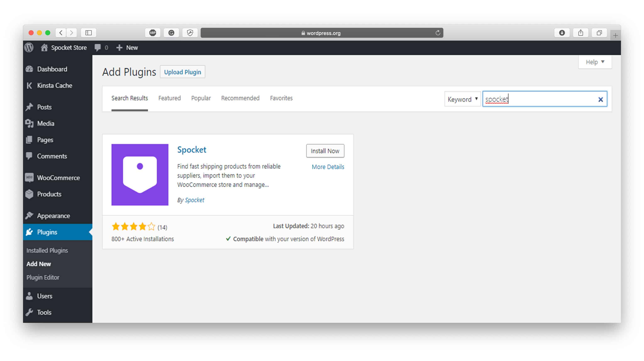Select the Pages sidebar icon
The height and width of the screenshot is (361, 644).
[29, 140]
